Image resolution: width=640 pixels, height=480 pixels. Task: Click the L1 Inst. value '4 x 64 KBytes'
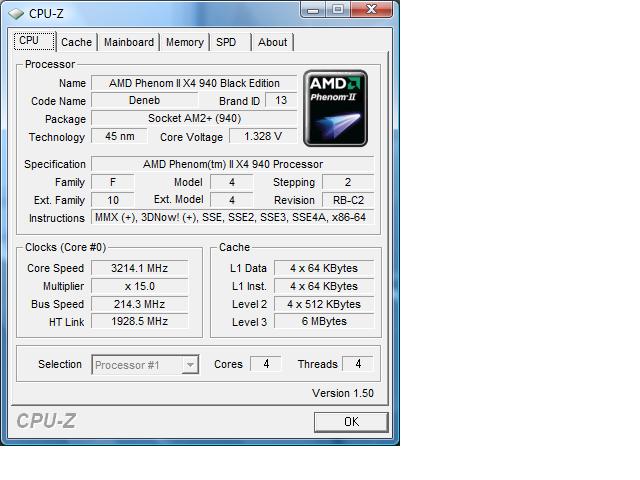tap(324, 286)
